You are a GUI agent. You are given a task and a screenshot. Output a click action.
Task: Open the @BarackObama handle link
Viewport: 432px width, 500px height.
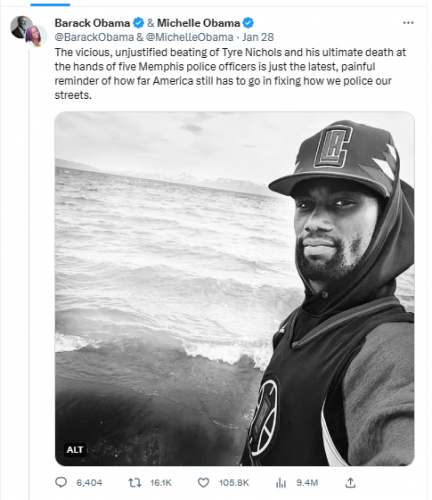[x=94, y=37]
